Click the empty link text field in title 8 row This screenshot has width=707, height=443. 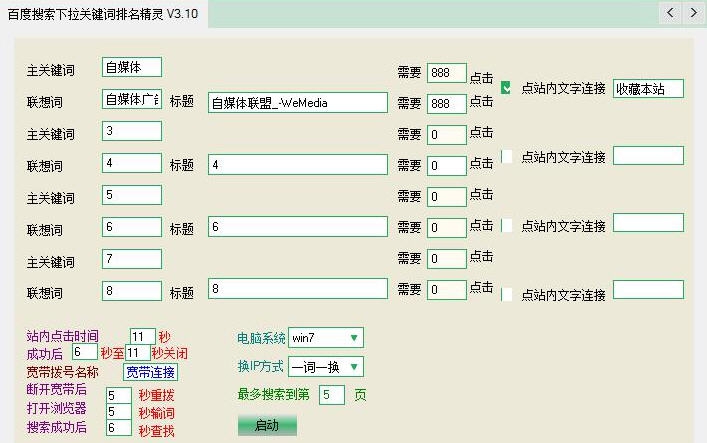[x=648, y=290]
